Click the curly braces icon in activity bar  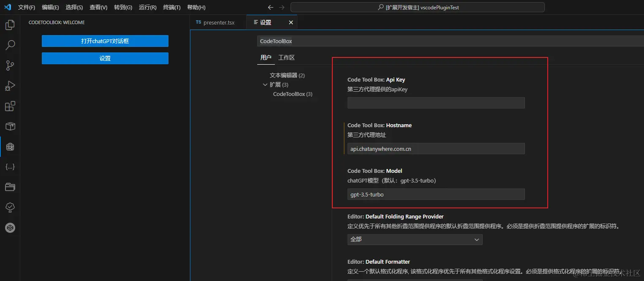[10, 167]
